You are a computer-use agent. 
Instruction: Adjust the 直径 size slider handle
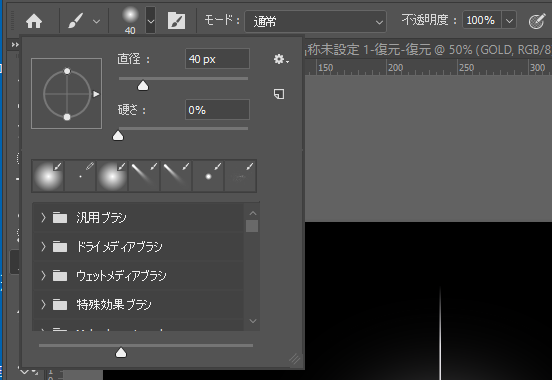(143, 86)
